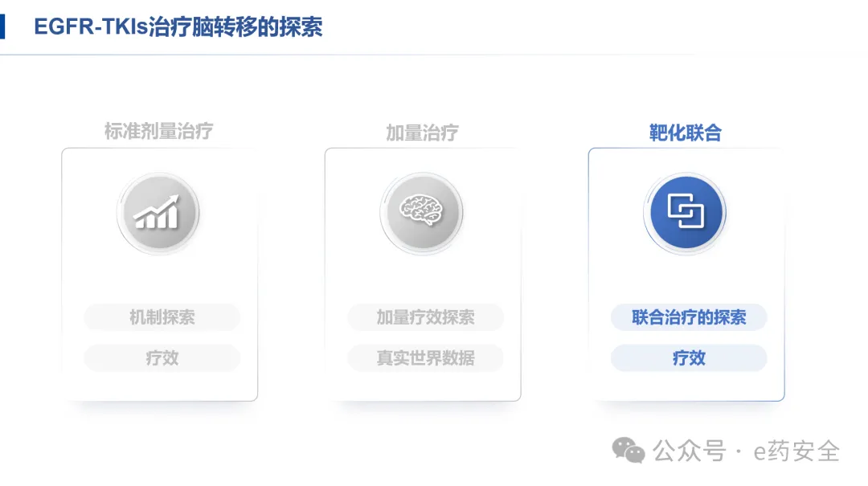Click the 机制探索 pill button
Screen dimensions: 868x486
click(x=162, y=317)
